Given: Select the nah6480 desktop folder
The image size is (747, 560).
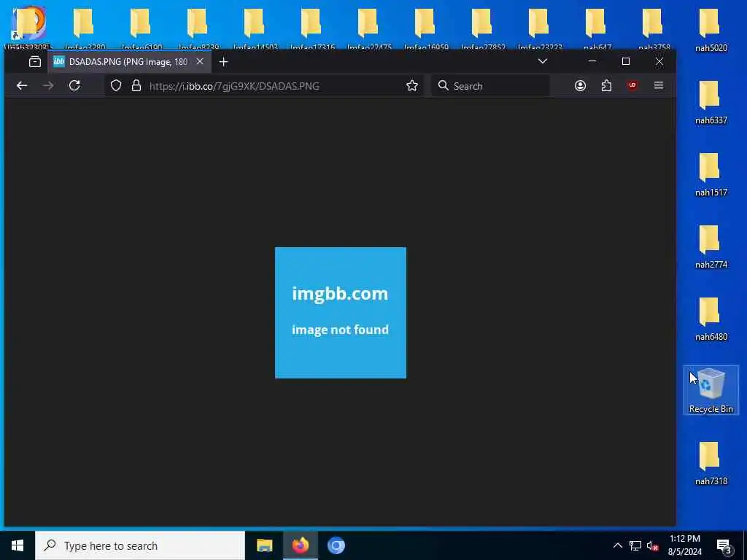Looking at the screenshot, I should [711, 319].
